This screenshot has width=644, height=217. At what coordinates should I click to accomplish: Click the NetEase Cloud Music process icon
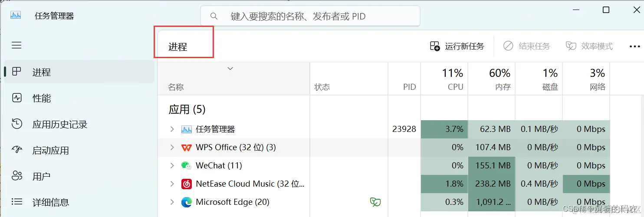tap(187, 184)
